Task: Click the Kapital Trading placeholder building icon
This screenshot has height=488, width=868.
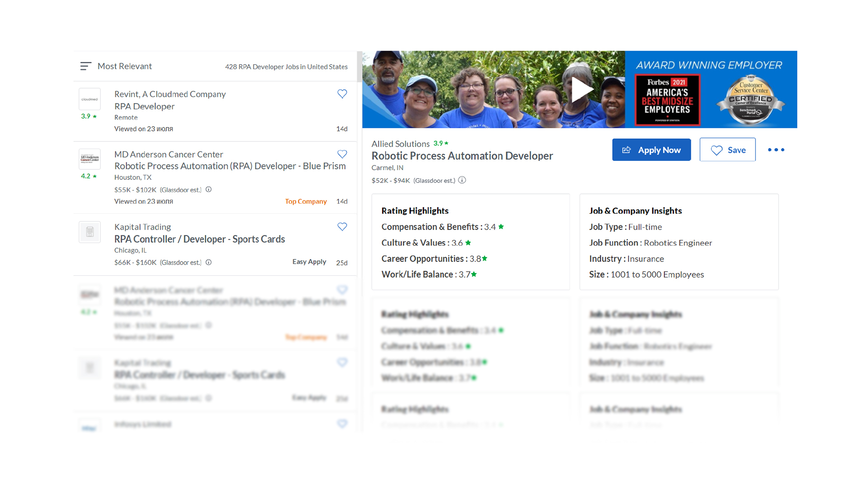Action: click(90, 232)
